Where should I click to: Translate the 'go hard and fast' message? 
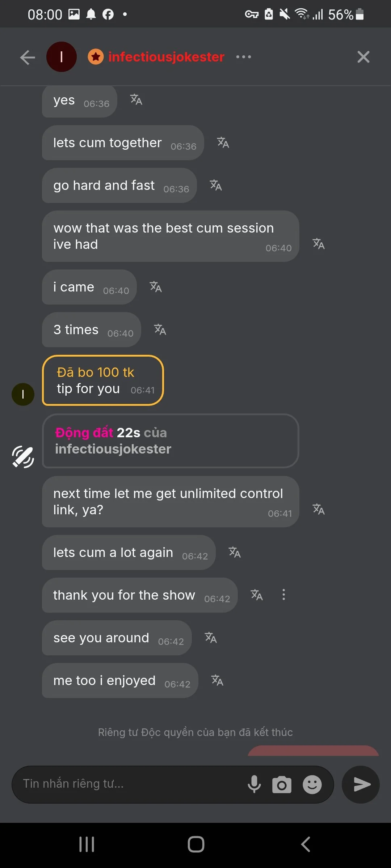point(216,185)
